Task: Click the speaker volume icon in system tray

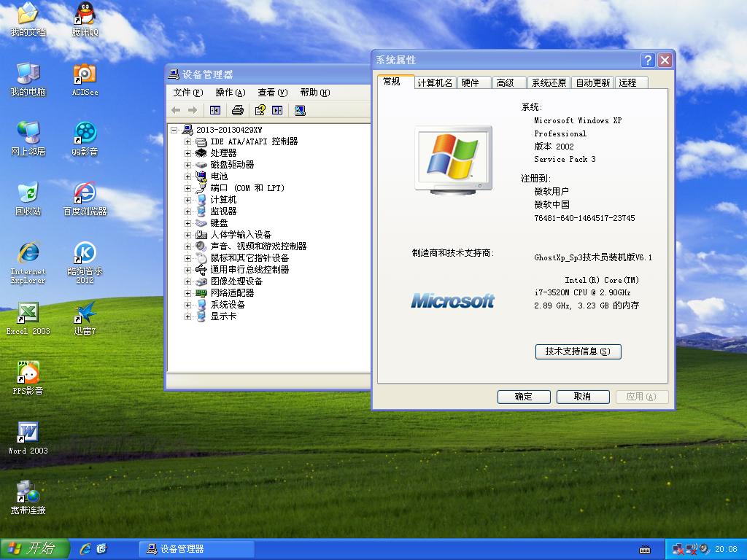Action: click(704, 550)
